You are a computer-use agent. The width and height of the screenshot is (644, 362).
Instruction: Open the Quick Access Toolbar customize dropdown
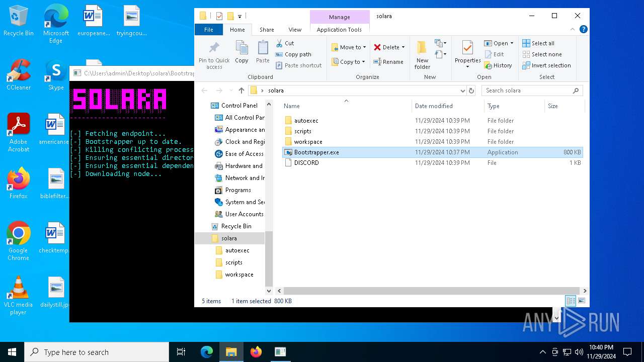coord(240,16)
